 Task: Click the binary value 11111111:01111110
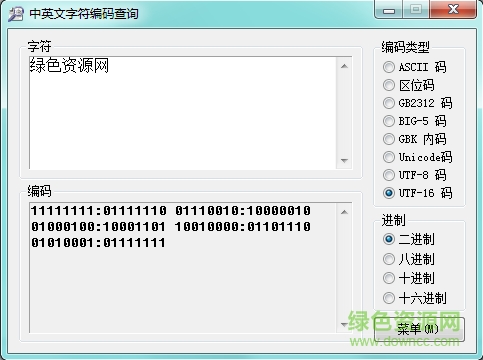click(99, 211)
